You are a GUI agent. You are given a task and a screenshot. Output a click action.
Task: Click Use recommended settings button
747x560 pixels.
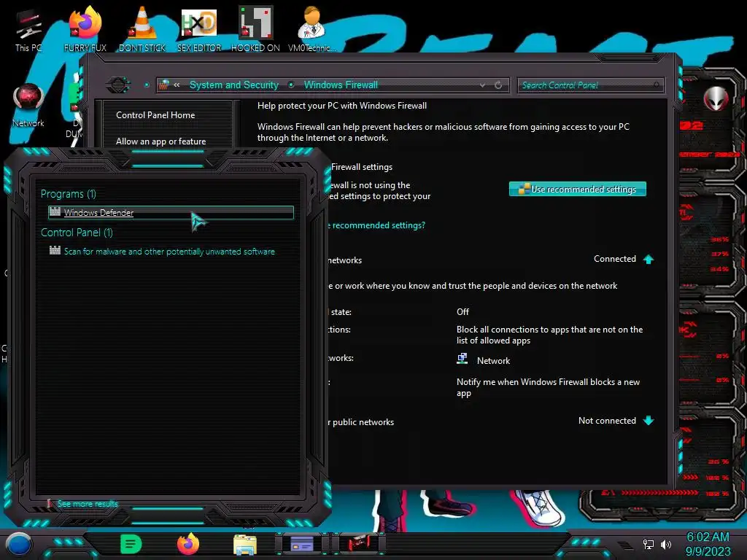[578, 189]
